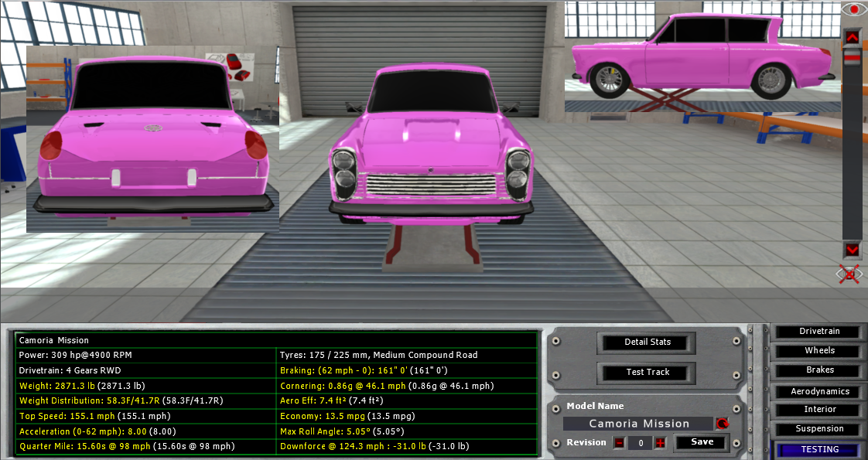Click the revision number field
This screenshot has height=460, width=868.
click(x=639, y=443)
